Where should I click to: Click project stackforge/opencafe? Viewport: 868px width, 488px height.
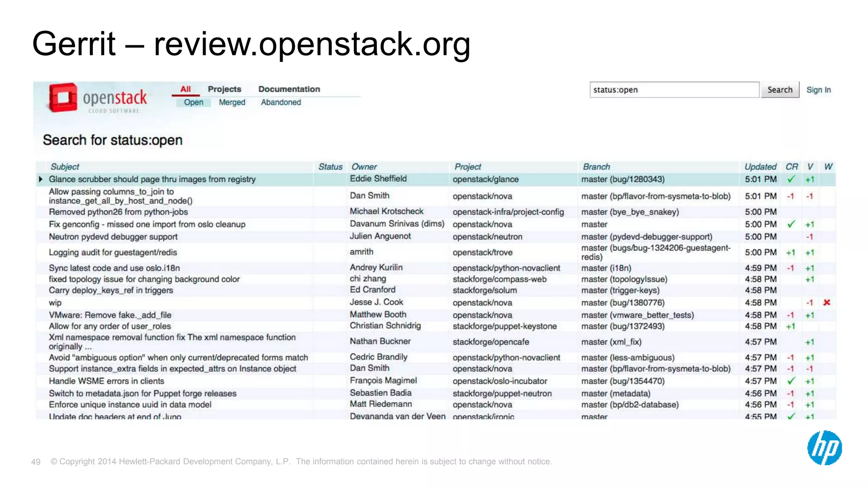(491, 342)
